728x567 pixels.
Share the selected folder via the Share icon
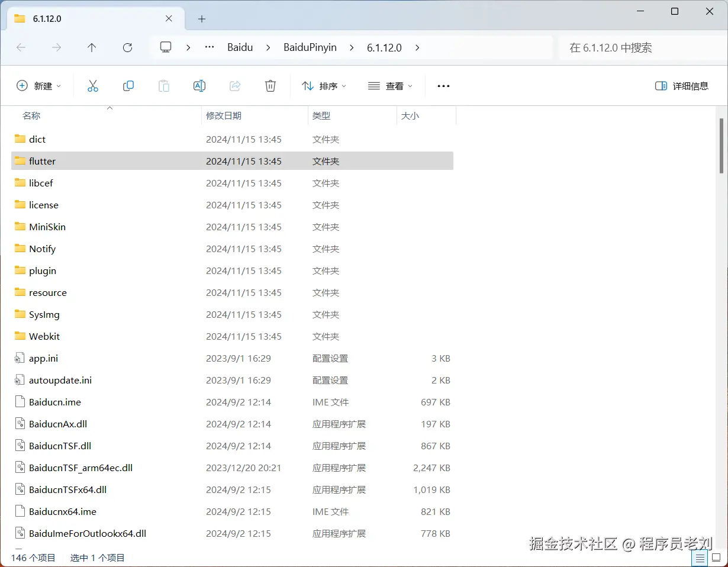235,86
